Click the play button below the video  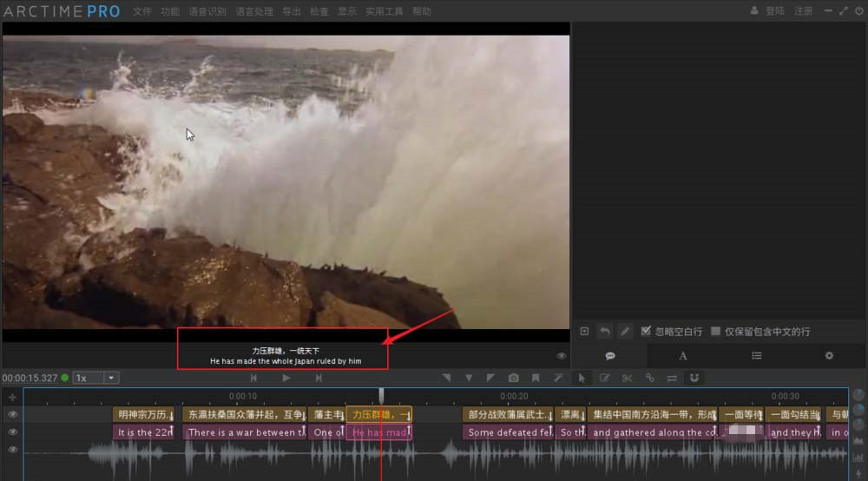point(286,378)
